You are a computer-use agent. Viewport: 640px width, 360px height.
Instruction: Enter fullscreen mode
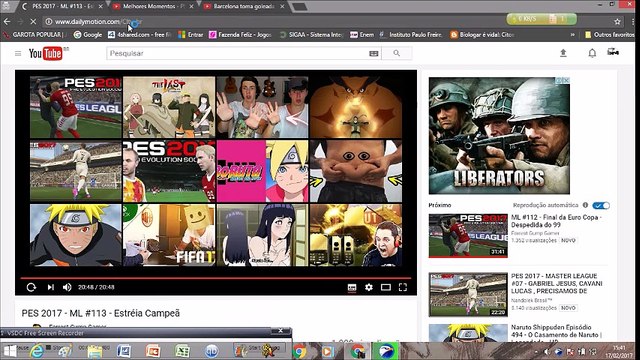pyautogui.click(x=403, y=287)
